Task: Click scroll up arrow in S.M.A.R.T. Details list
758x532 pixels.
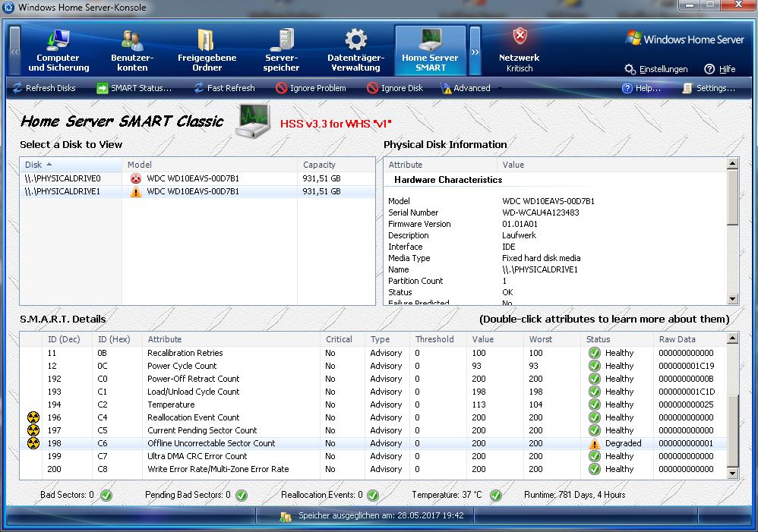Action: tap(732, 338)
